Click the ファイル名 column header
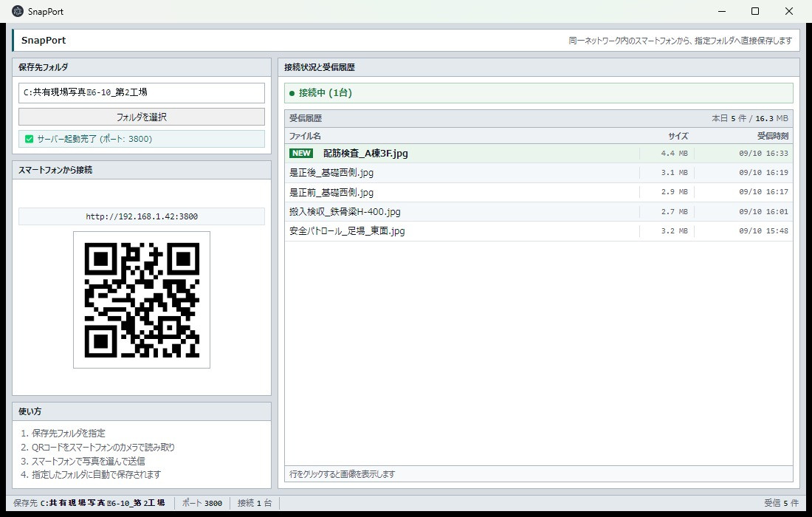This screenshot has width=812, height=517. (305, 136)
